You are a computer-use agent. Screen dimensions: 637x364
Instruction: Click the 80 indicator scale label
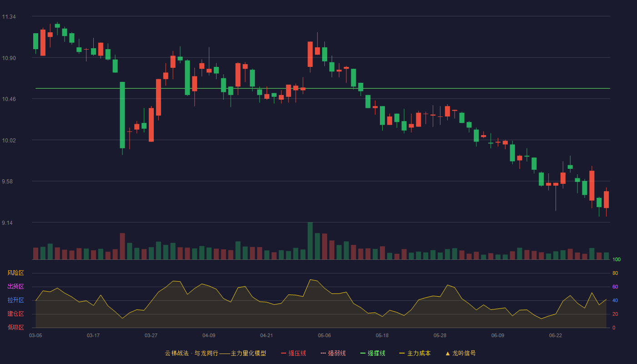[615, 273]
